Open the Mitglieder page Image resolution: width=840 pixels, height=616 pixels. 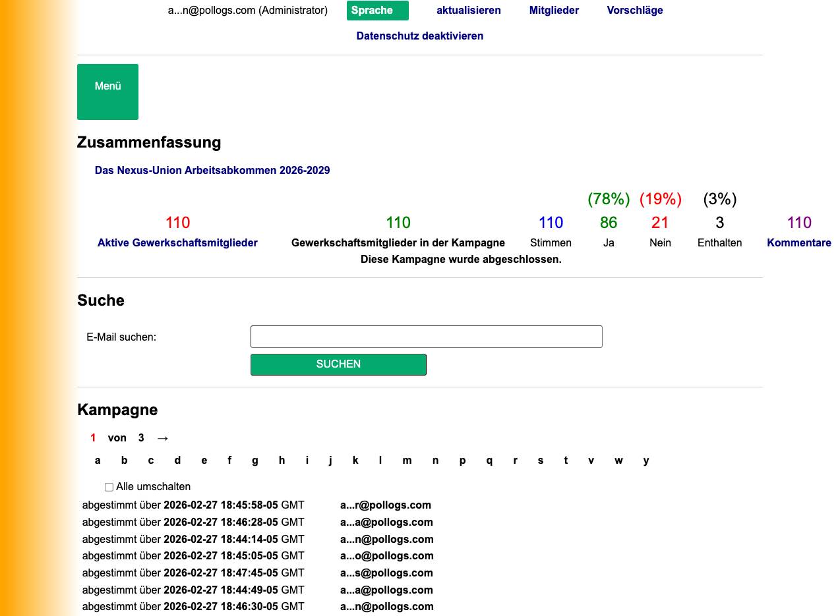(554, 10)
